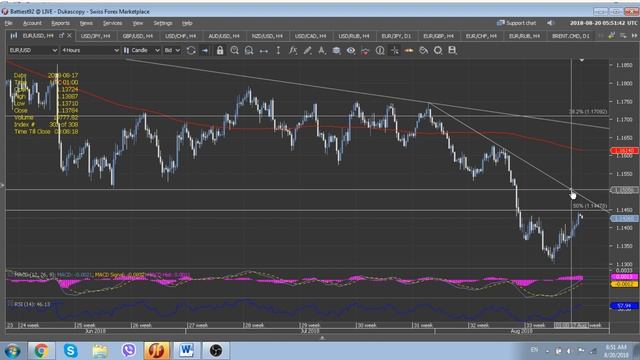The image size is (640, 360).
Task: Switch to NZD/USD H4 chart tab
Action: tap(267, 36)
